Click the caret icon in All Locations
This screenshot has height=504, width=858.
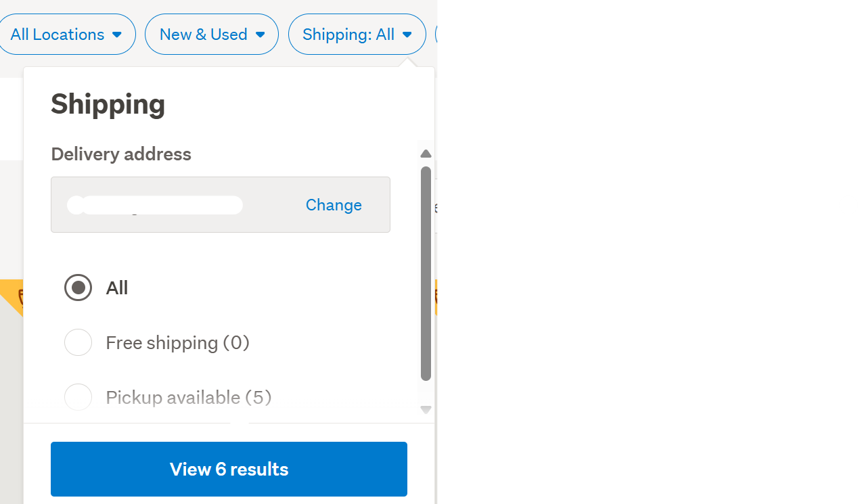pyautogui.click(x=117, y=35)
